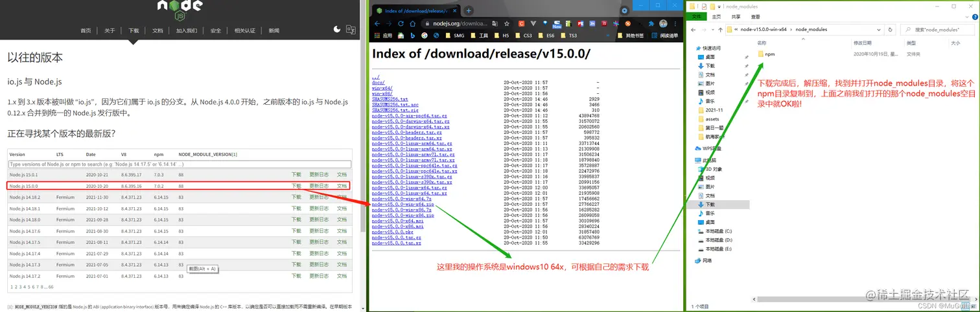Select 本地磁盘 (D:) in Explorer sidebar

click(x=714, y=240)
